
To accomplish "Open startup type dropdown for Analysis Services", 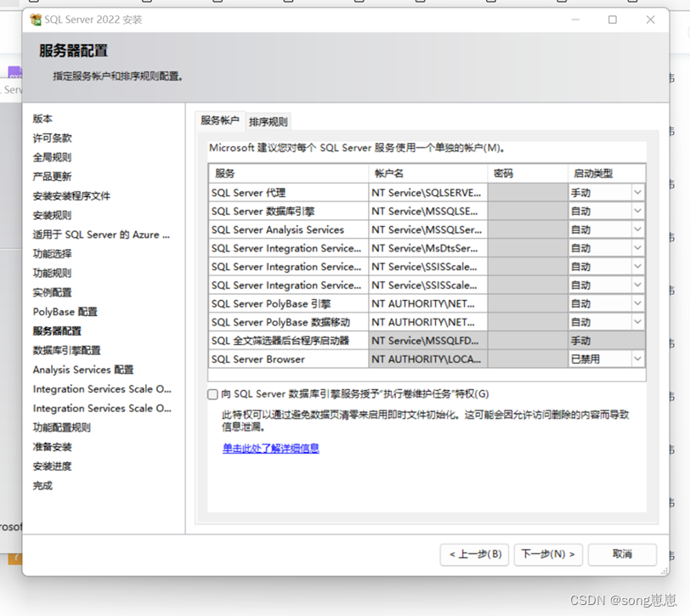I will [637, 229].
